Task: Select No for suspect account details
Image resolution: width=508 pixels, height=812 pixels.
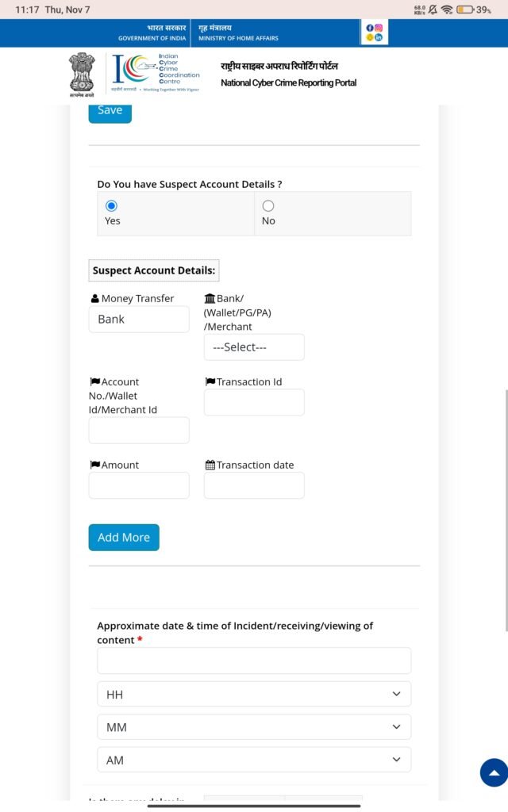Action: click(268, 205)
